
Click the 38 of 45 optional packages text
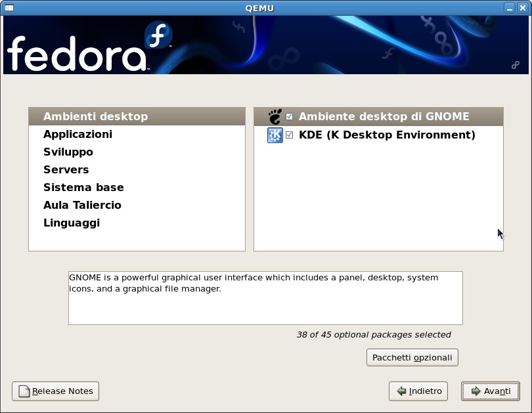pos(374,335)
